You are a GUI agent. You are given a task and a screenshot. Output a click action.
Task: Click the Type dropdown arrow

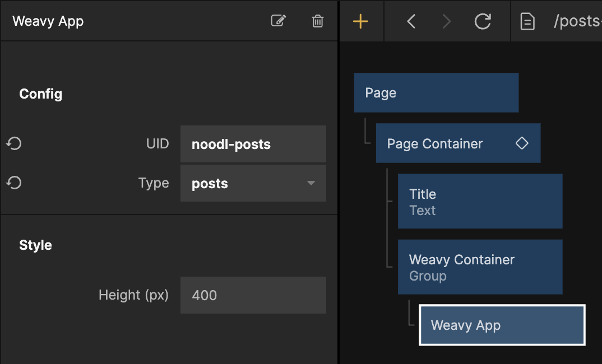(x=311, y=184)
